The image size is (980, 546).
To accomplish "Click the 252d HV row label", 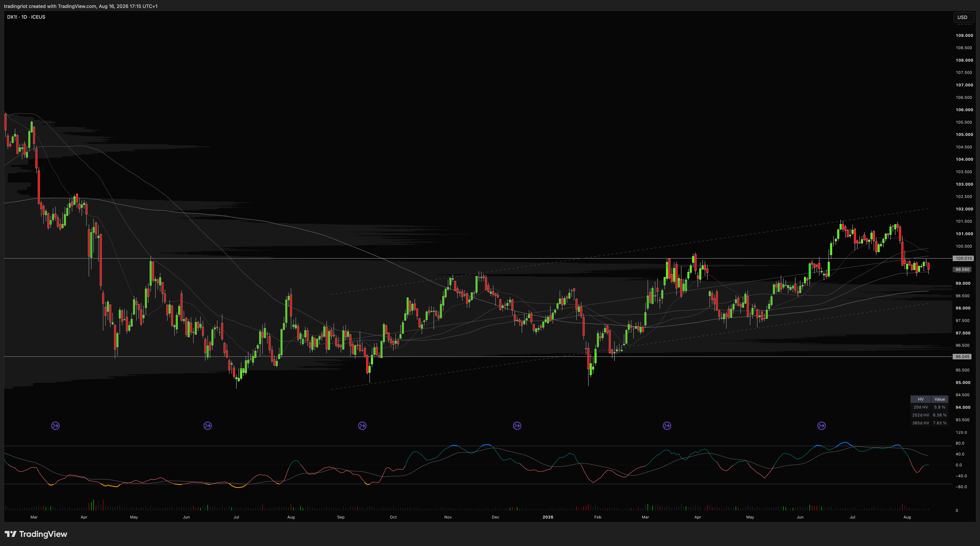I will 921,415.
